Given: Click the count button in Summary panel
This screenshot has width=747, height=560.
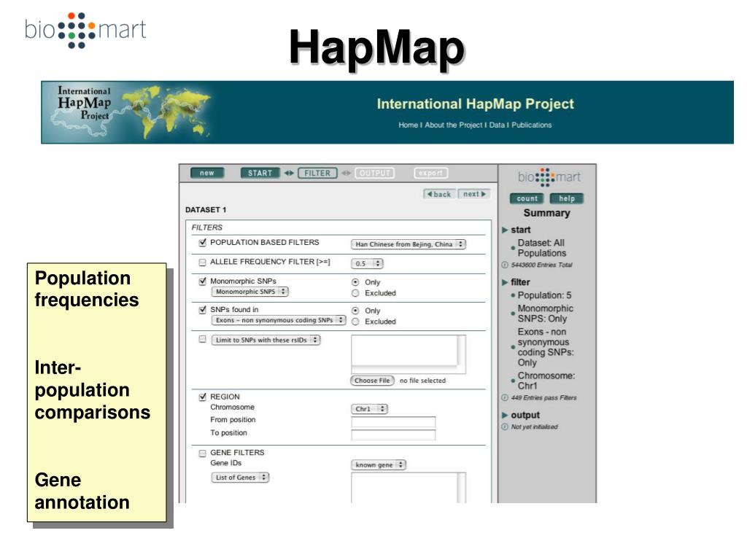Looking at the screenshot, I should pyautogui.click(x=527, y=198).
